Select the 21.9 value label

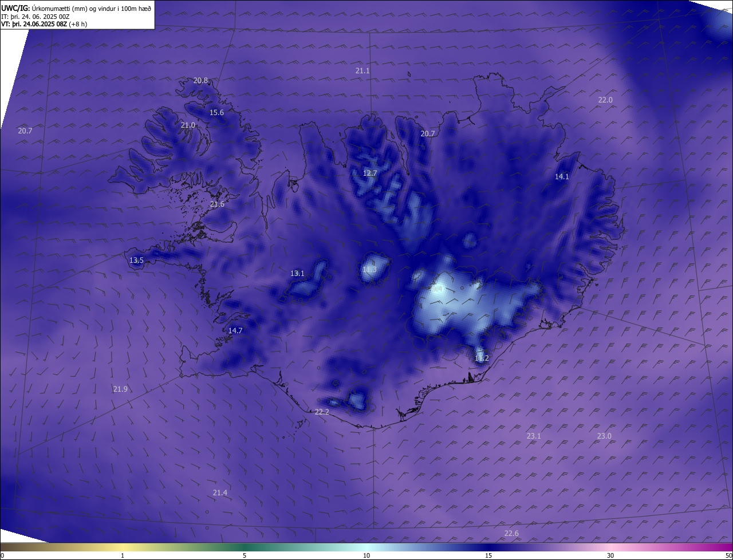[x=120, y=389]
